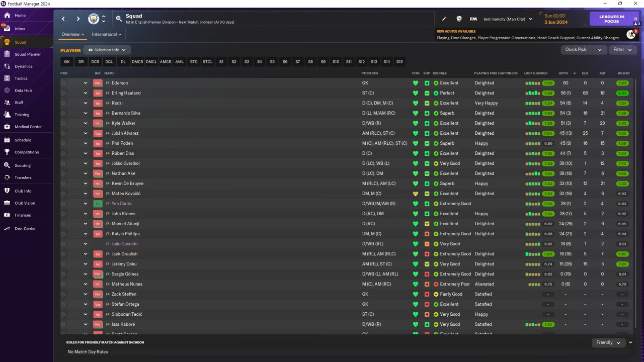Open Julián Álvarez player name
This screenshot has height=362, width=644.
point(125,133)
